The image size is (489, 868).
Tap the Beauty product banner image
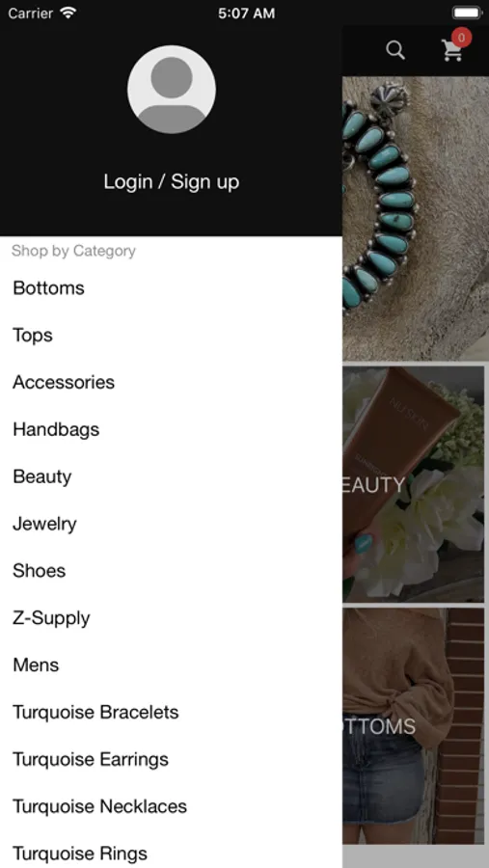[413, 484]
